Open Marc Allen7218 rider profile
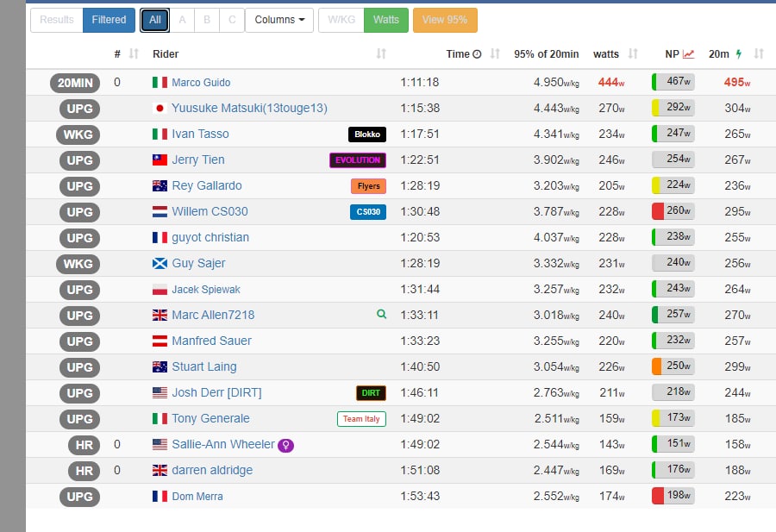The image size is (776, 532). point(213,315)
